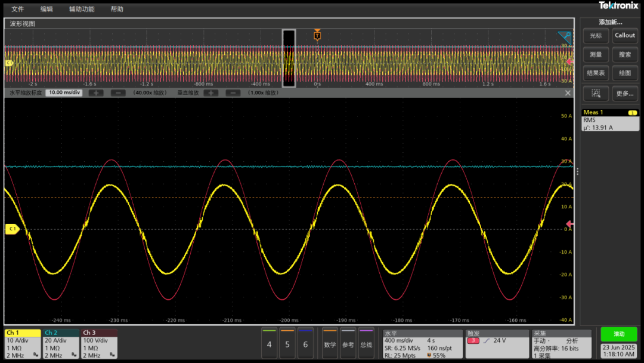This screenshot has height=363, width=644.
Task: Click the zoom box magnifier icon
Action: [596, 94]
